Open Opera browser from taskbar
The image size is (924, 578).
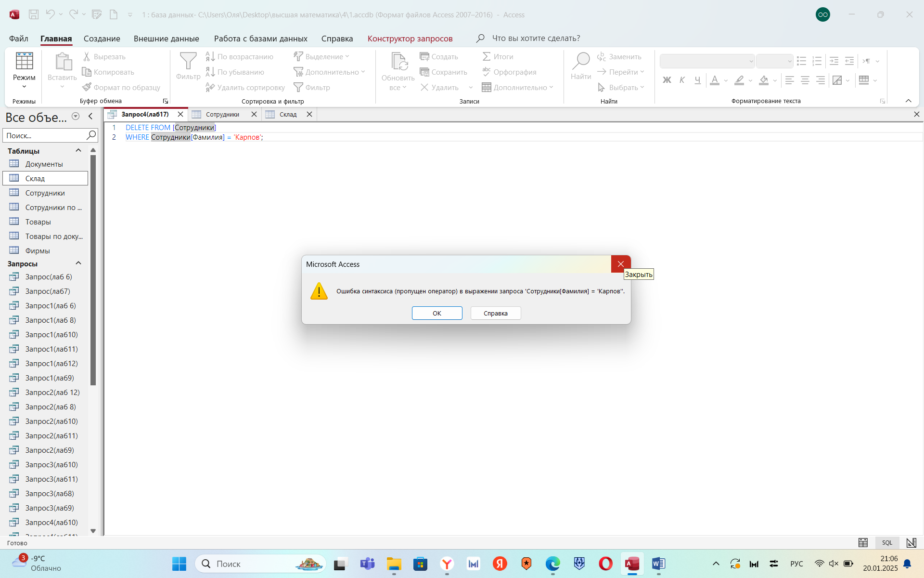coord(605,564)
